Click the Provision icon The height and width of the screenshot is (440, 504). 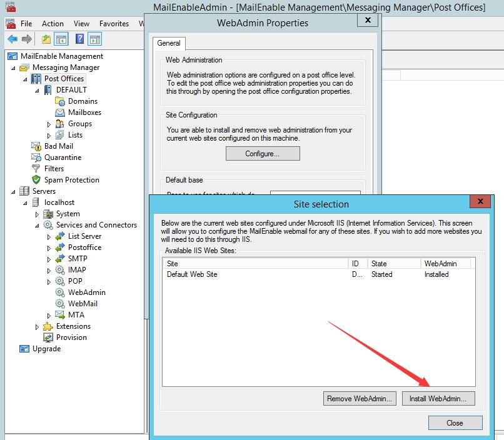[x=48, y=337]
